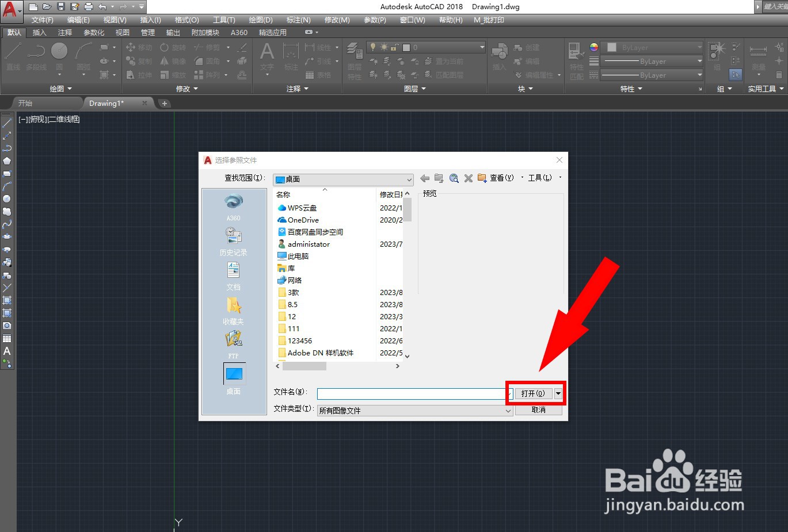Click the 测量 measure tool icon
Screen dimensions: 788x532
click(759, 56)
